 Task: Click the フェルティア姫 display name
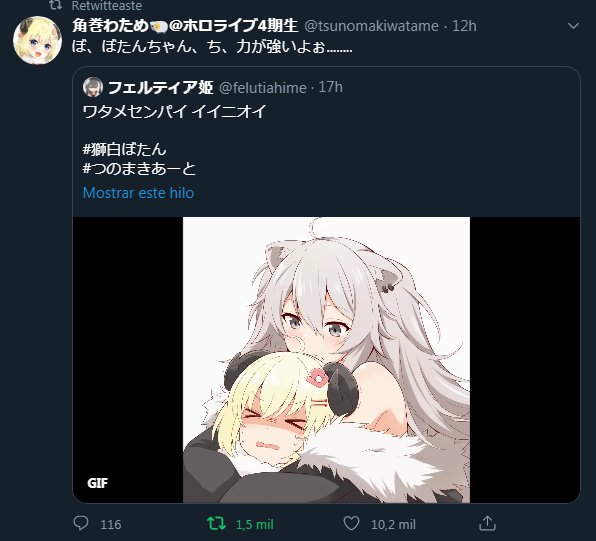160,87
